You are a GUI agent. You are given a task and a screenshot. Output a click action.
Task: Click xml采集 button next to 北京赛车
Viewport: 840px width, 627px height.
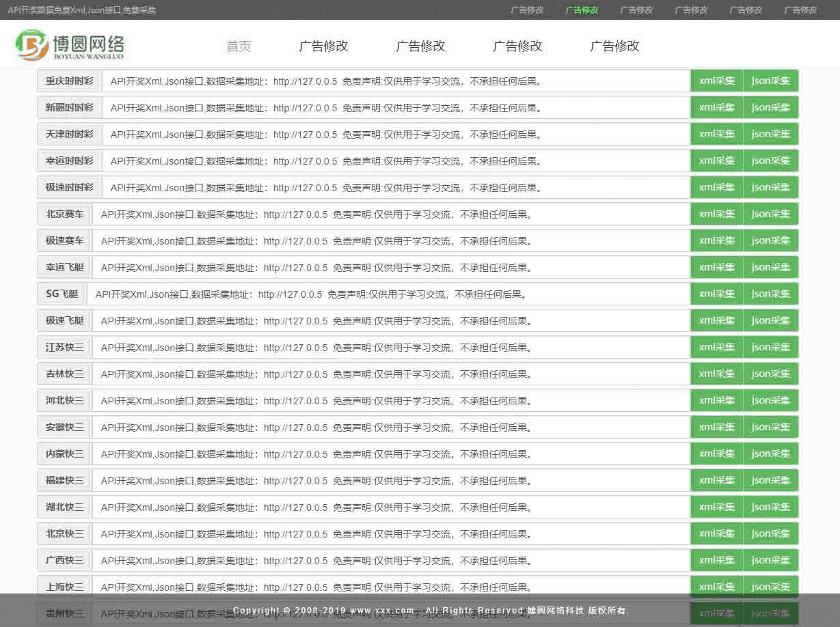tap(716, 214)
